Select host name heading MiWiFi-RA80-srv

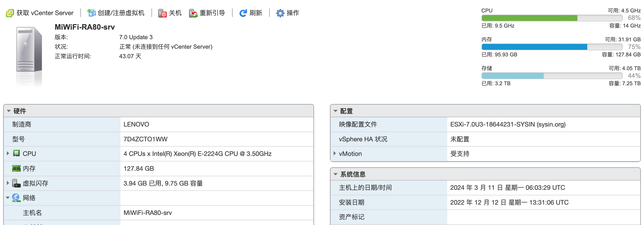85,27
